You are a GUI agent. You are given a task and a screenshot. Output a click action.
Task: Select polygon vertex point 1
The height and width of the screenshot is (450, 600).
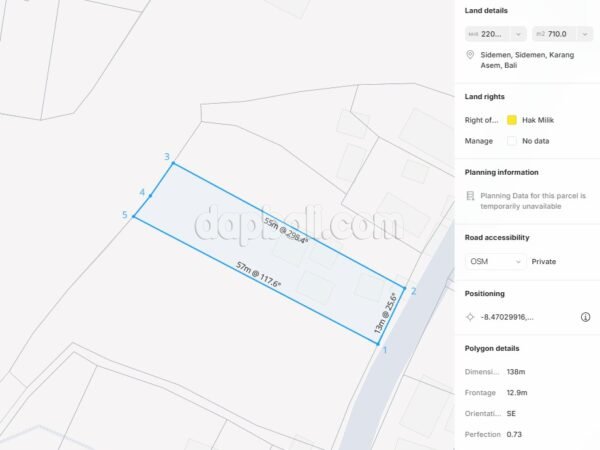pyautogui.click(x=378, y=344)
